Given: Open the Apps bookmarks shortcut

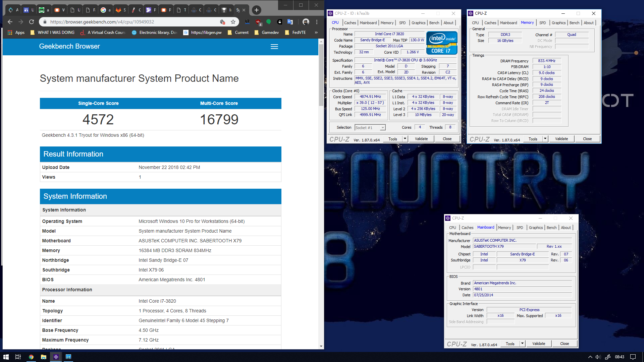Looking at the screenshot, I should pyautogui.click(x=16, y=33).
